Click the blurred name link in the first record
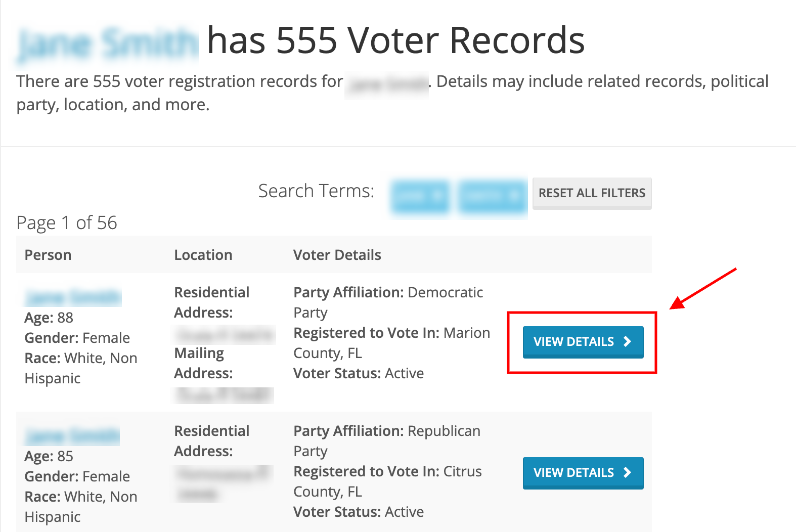The image size is (796, 532). coord(72,296)
